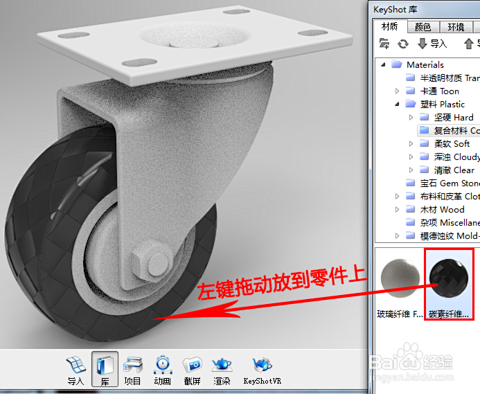Click the hex bolt on the caster
The height and width of the screenshot is (394, 480).
tap(152, 262)
